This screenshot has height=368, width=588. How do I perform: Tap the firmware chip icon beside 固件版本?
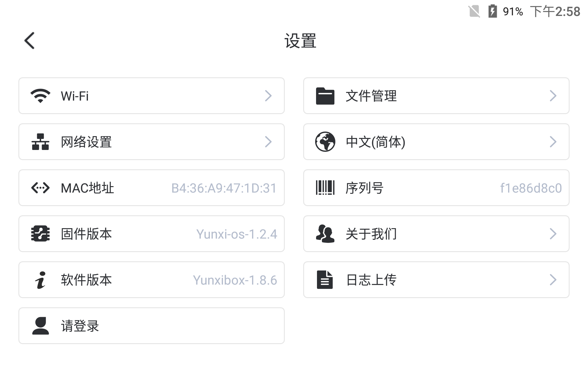pyautogui.click(x=40, y=234)
